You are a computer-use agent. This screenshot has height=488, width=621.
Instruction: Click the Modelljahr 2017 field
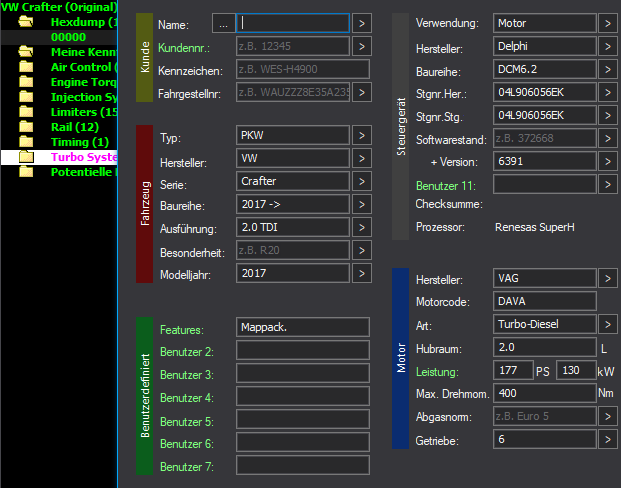[x=293, y=273]
